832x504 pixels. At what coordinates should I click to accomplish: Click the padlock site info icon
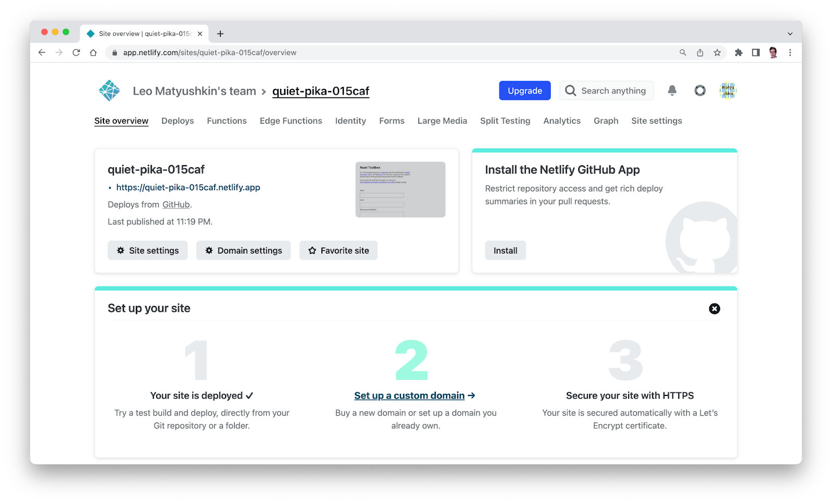tap(114, 52)
